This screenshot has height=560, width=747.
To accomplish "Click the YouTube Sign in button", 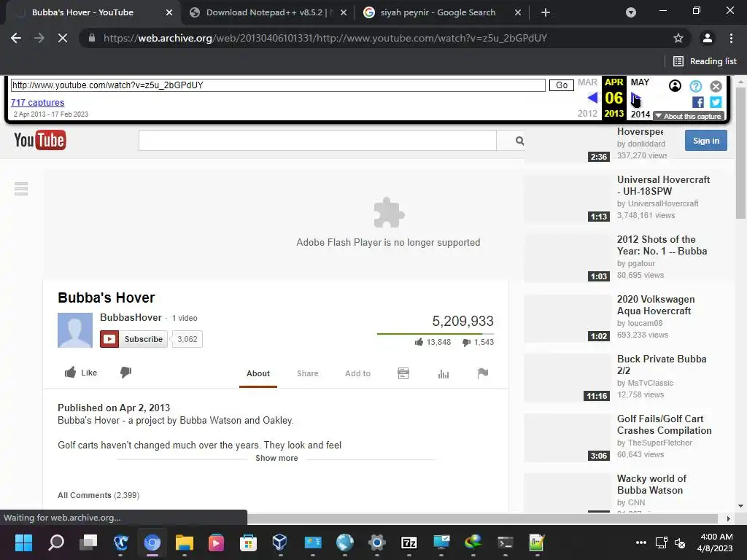I will click(x=706, y=141).
